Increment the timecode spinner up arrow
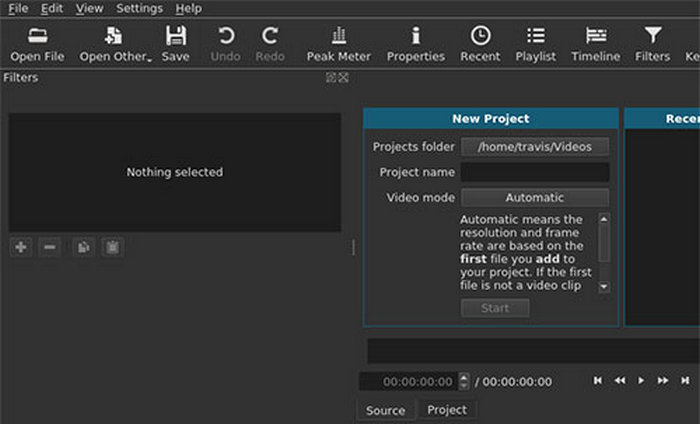This screenshot has width=700, height=424. 464,377
